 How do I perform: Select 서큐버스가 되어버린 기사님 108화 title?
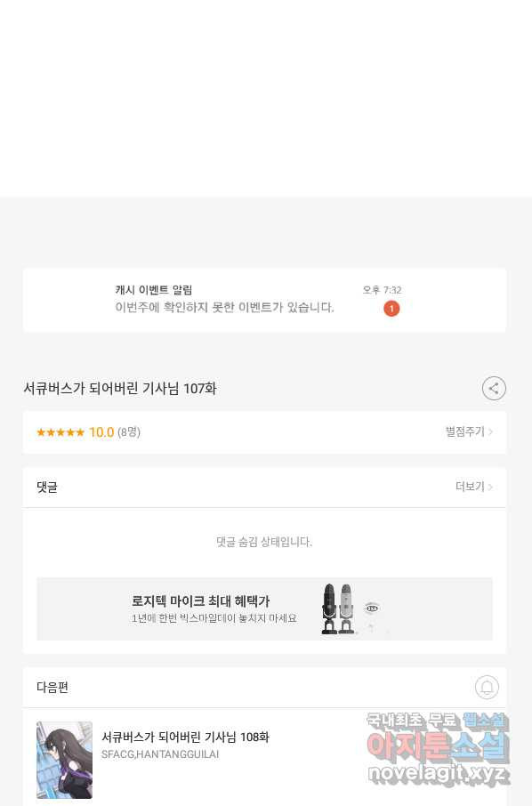[x=185, y=737]
